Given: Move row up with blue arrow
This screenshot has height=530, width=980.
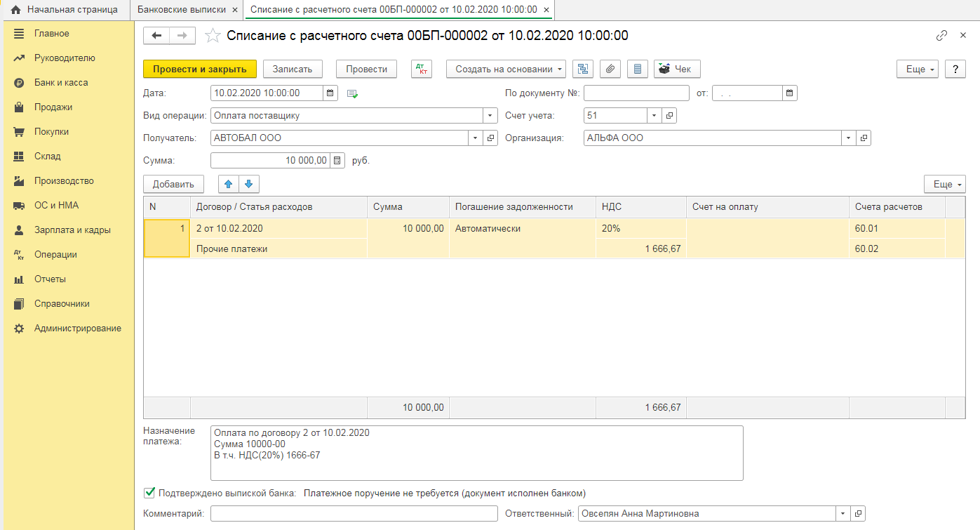Looking at the screenshot, I should [229, 184].
